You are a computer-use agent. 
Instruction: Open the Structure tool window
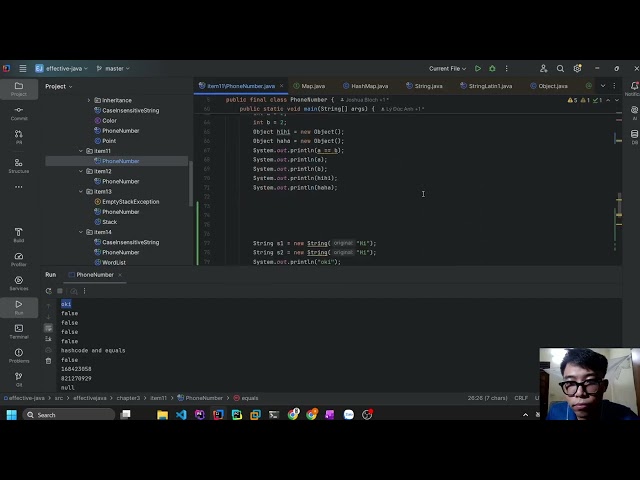coord(19,166)
